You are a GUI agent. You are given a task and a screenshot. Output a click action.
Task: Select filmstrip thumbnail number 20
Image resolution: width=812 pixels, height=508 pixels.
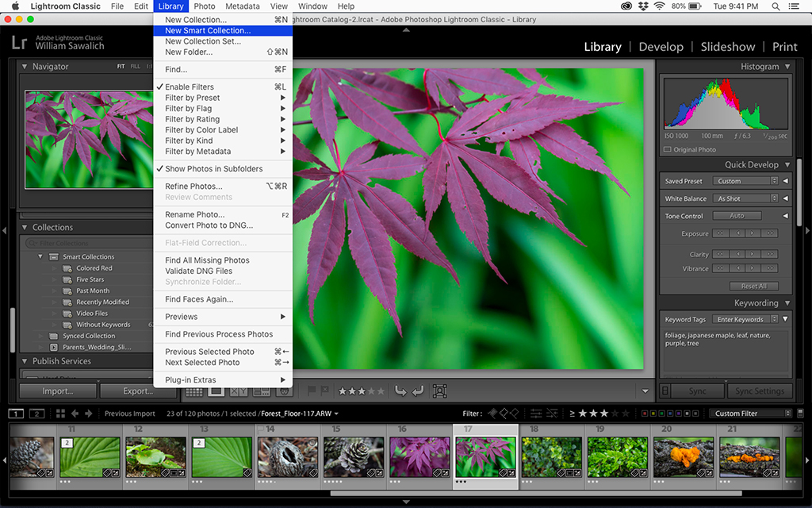[x=683, y=456]
